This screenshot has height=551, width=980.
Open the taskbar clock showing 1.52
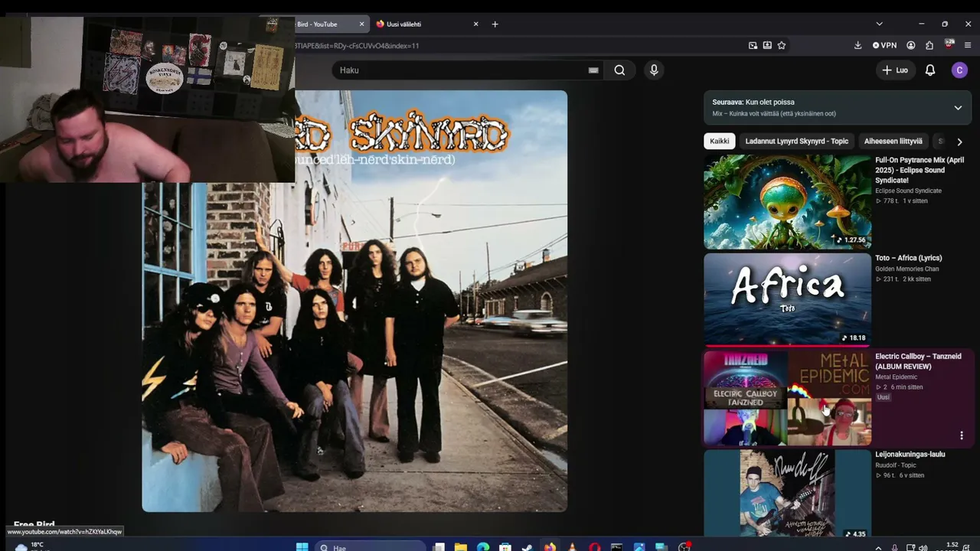point(952,546)
